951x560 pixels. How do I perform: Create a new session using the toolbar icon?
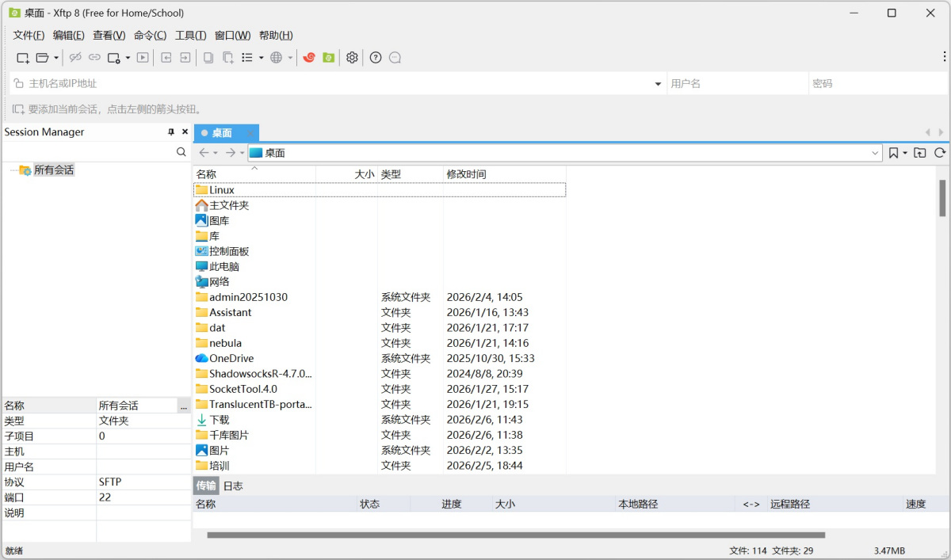pos(21,57)
